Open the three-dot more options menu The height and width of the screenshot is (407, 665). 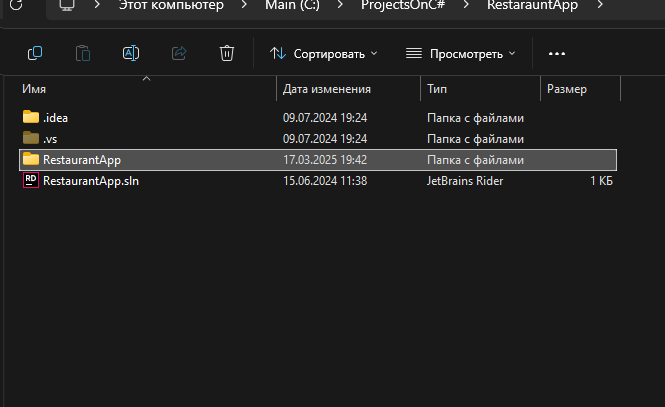pyautogui.click(x=557, y=53)
